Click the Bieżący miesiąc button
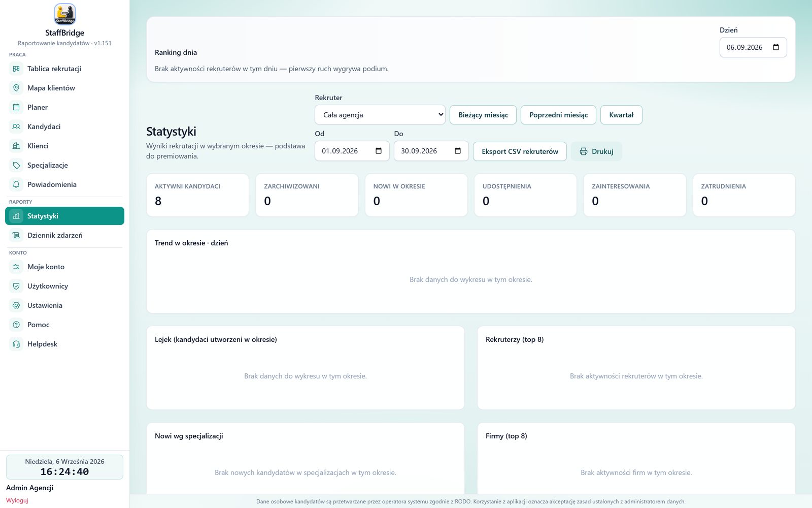The height and width of the screenshot is (508, 812). coord(483,115)
